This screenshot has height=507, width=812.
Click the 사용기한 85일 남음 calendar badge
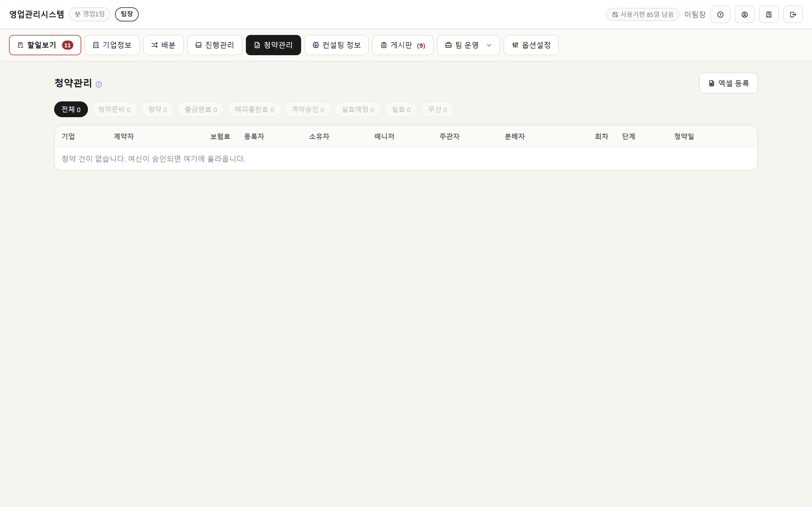point(643,14)
